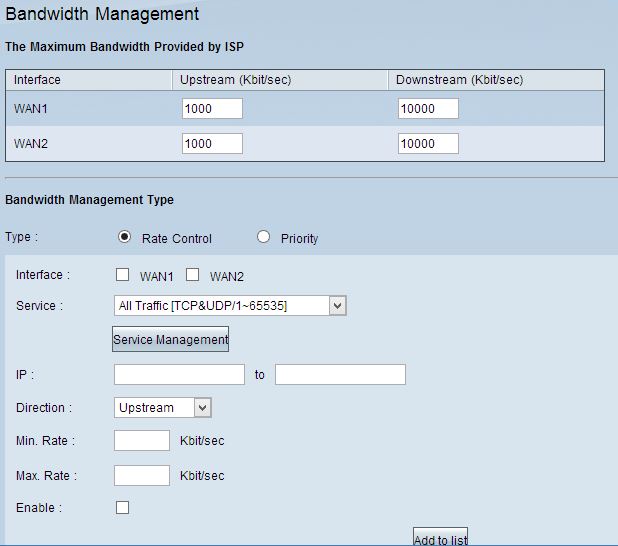618x546 pixels.
Task: Click into the Min. Rate field
Action: (142, 440)
